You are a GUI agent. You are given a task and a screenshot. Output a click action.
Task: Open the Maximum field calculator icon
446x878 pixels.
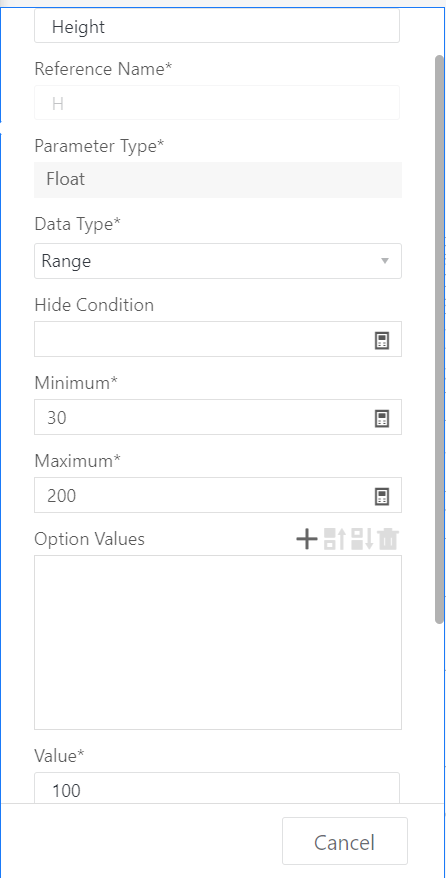click(382, 496)
